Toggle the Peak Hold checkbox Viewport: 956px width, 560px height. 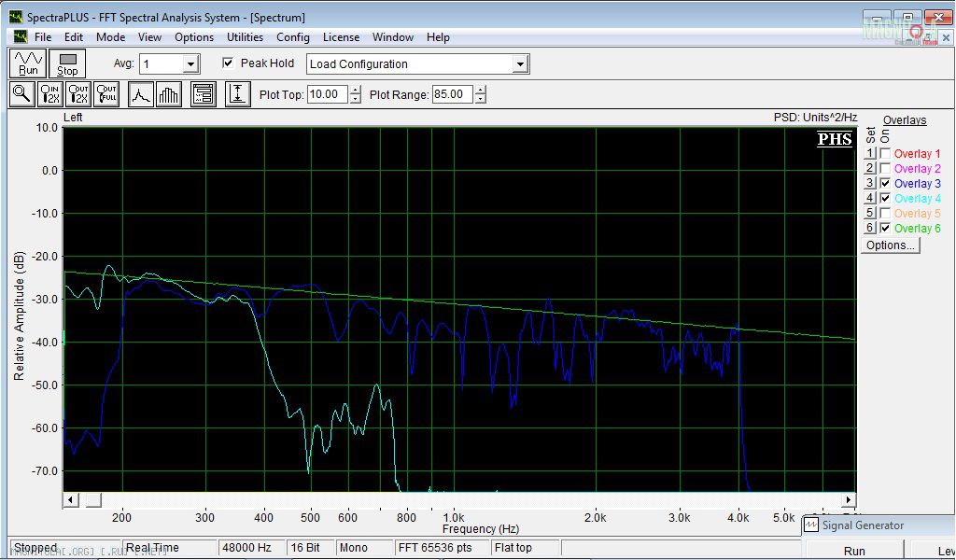click(x=228, y=63)
